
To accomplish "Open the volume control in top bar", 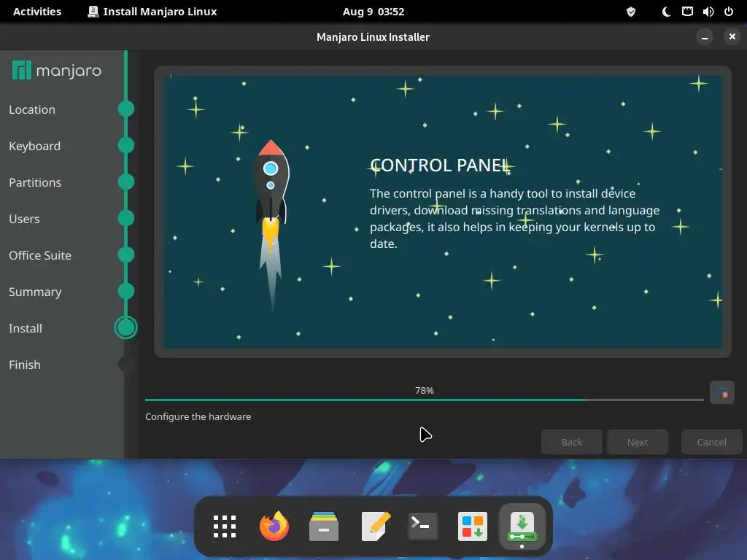I will pos(708,12).
